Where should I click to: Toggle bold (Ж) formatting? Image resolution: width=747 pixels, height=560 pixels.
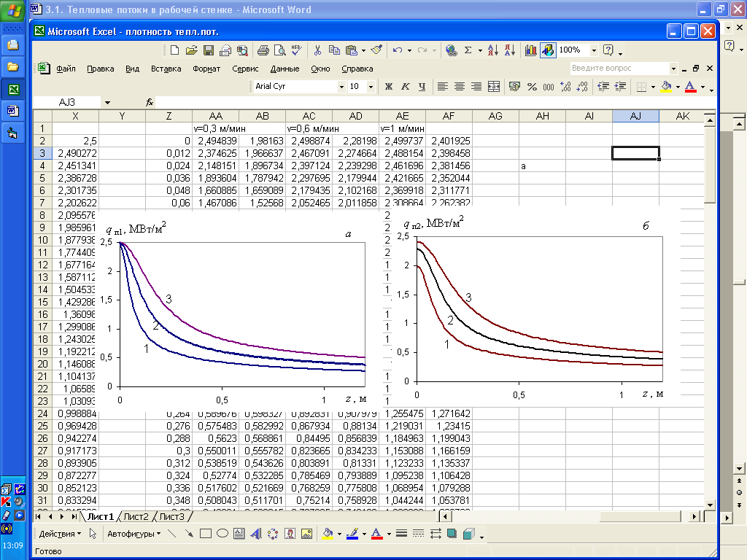pos(389,86)
